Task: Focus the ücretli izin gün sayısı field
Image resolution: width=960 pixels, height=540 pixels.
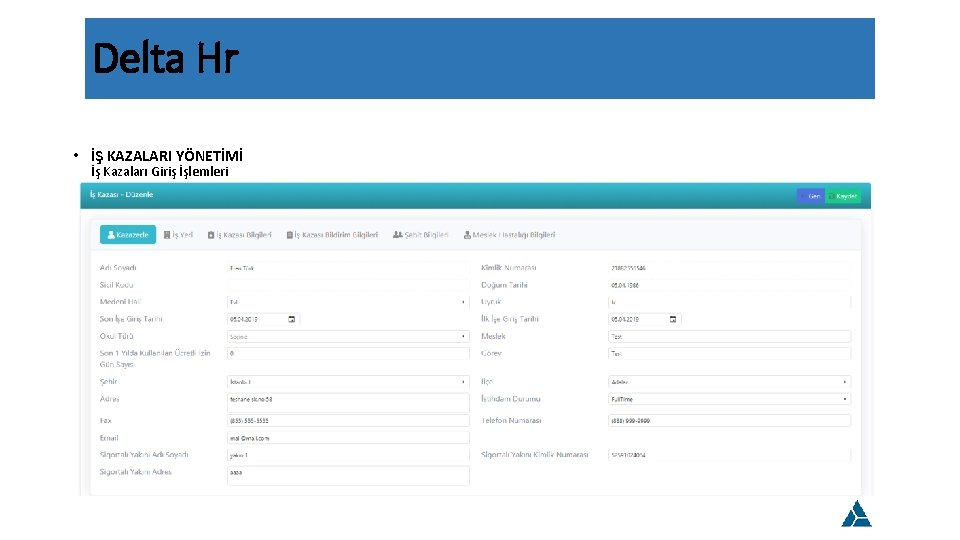Action: [348, 353]
